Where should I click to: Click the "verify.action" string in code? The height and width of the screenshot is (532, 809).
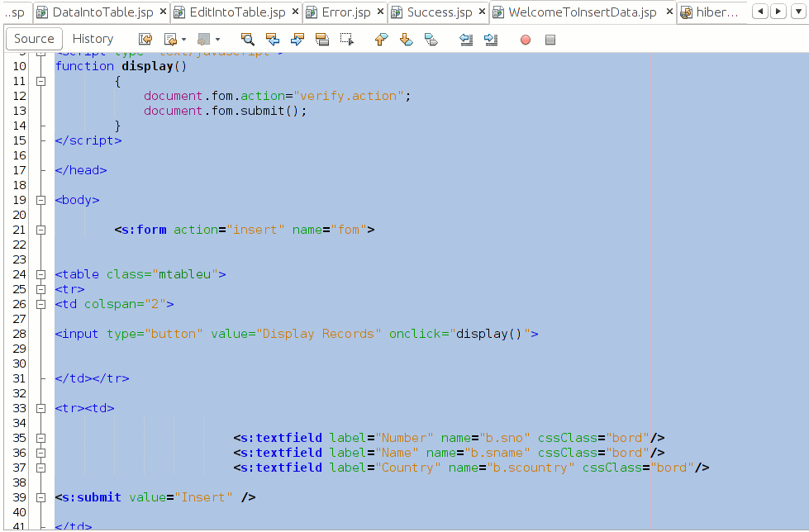349,96
